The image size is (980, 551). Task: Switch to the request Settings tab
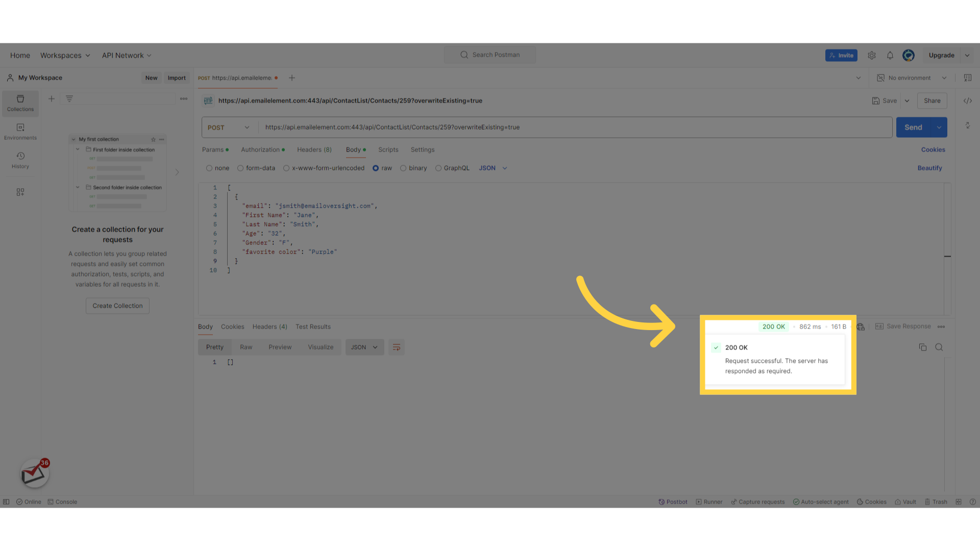pyautogui.click(x=423, y=150)
